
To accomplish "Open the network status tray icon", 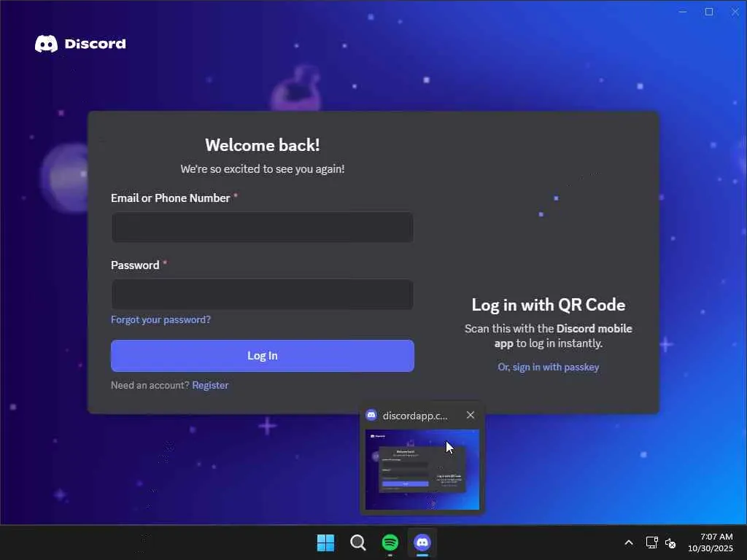I will pyautogui.click(x=651, y=542).
